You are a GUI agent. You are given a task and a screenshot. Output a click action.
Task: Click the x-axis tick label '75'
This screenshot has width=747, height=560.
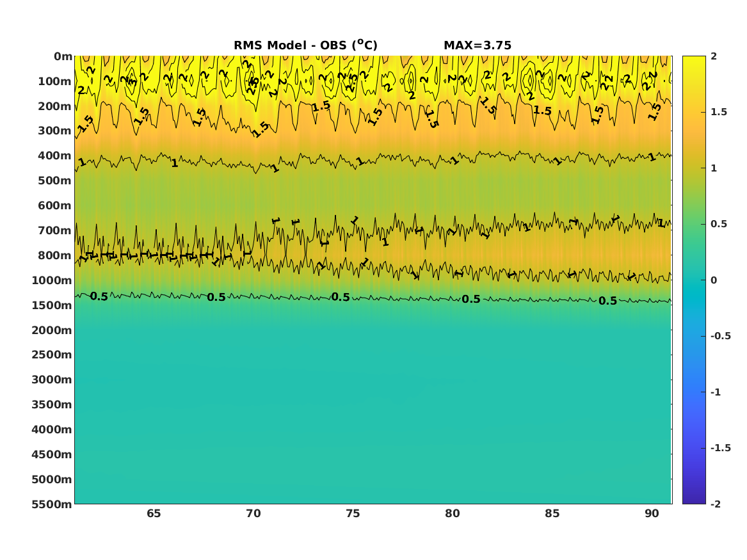pyautogui.click(x=353, y=513)
